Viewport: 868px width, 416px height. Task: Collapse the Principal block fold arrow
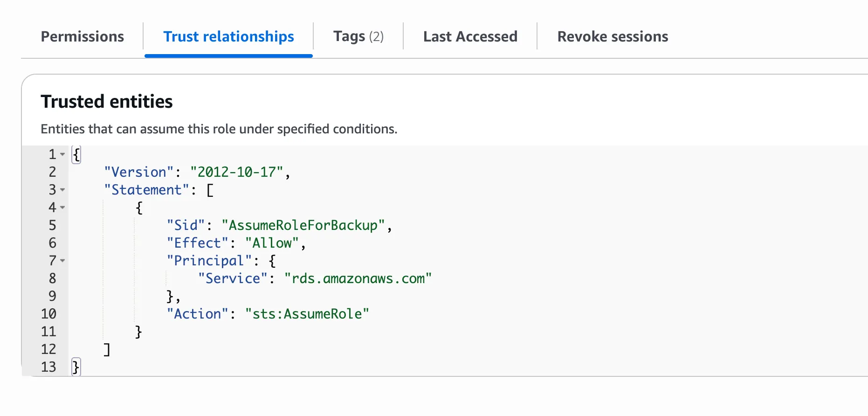pyautogui.click(x=62, y=261)
